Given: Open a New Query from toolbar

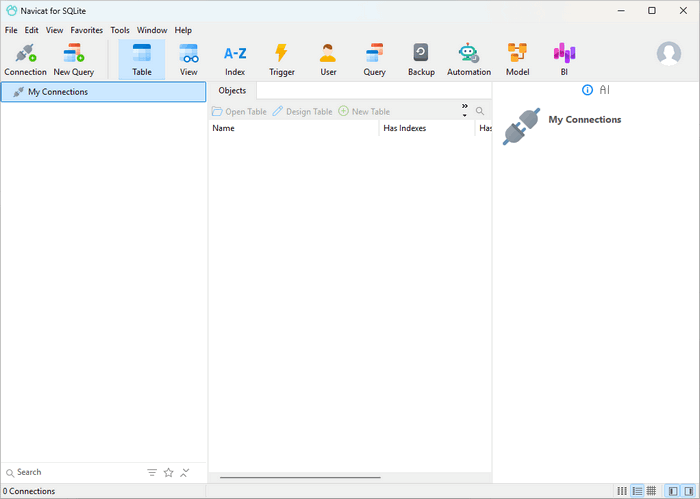Looking at the screenshot, I should 73,59.
